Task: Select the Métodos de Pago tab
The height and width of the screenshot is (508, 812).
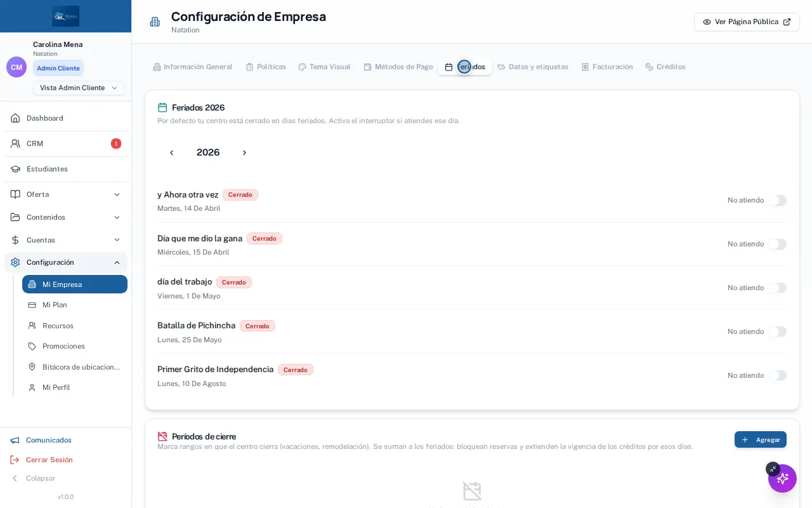Action: [x=398, y=67]
